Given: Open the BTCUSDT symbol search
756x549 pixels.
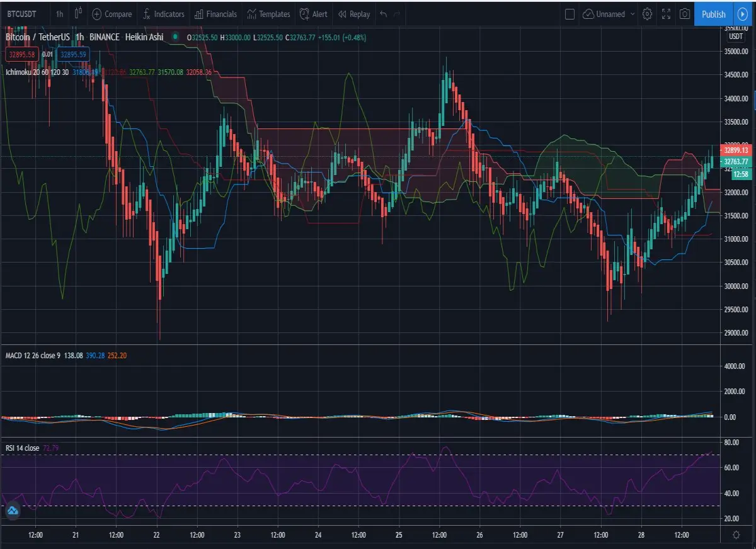Looking at the screenshot, I should pyautogui.click(x=21, y=14).
